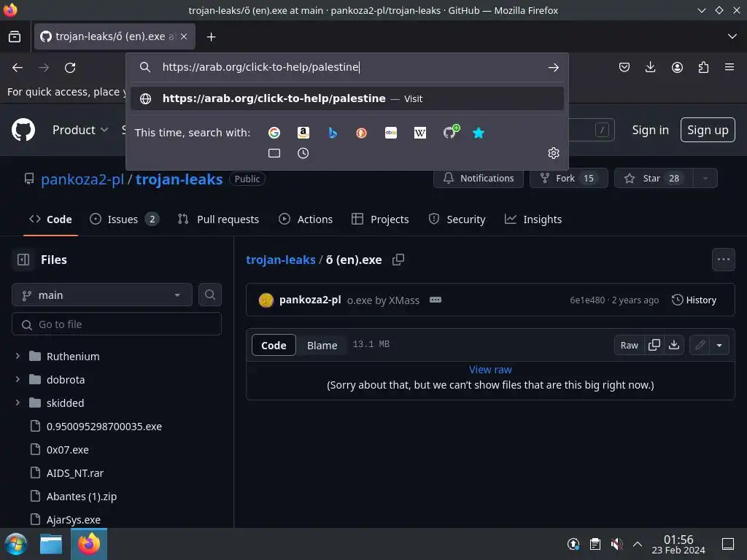This screenshot has width=747, height=560.
Task: Open Firefox account icon
Action: tap(677, 68)
